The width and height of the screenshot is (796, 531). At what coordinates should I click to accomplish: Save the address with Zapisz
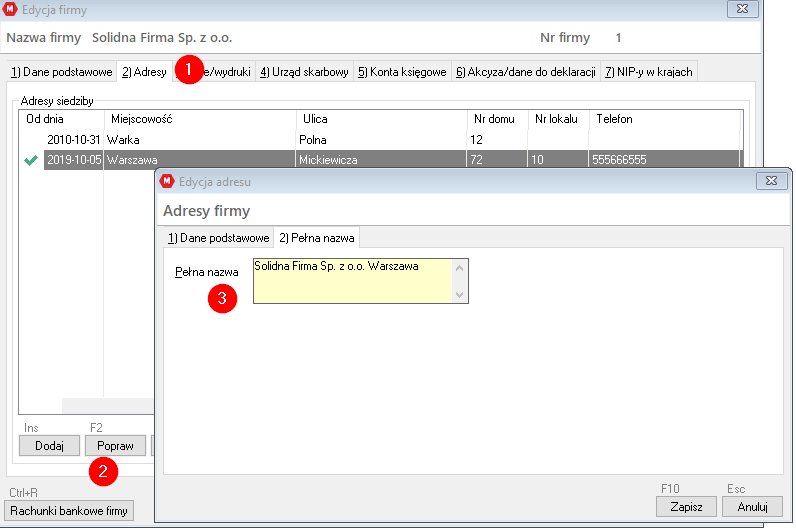[x=685, y=506]
